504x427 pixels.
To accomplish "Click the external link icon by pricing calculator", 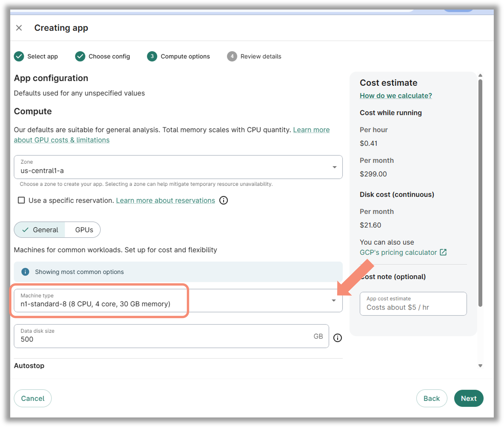I will pyautogui.click(x=443, y=252).
